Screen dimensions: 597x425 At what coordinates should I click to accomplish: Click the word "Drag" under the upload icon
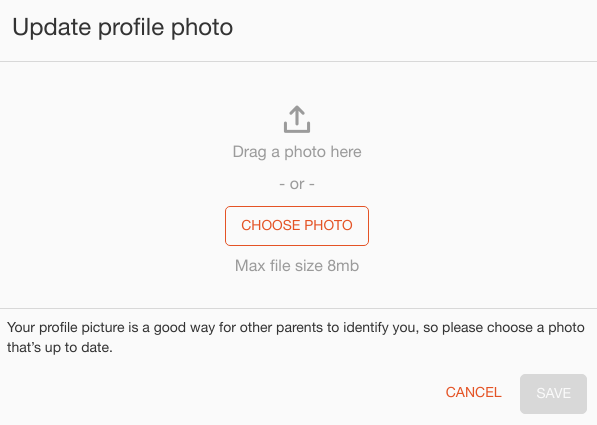[x=249, y=152]
